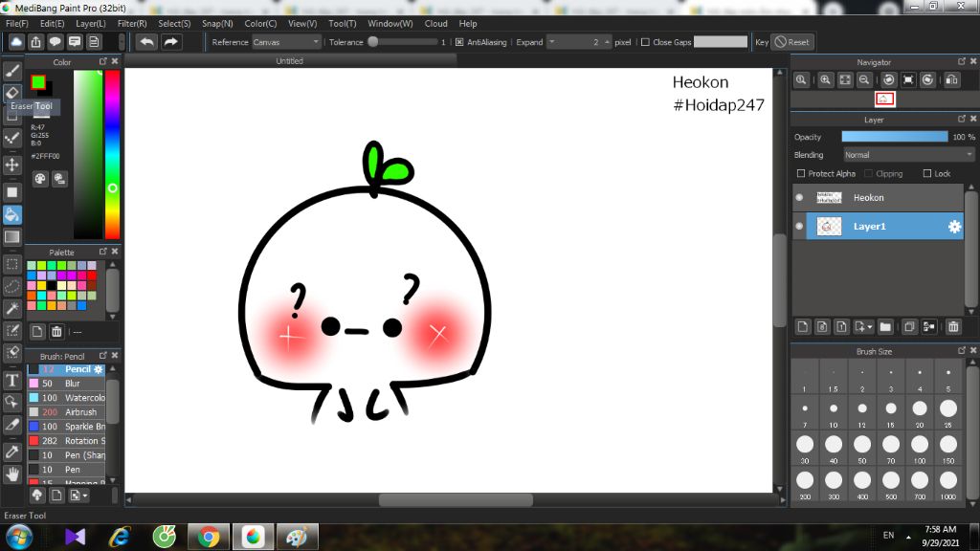The image size is (980, 551).
Task: Enable the Lock checkbox
Action: coord(926,174)
